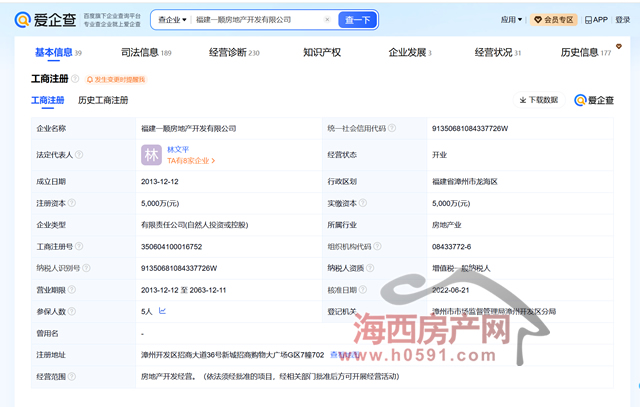Open the 参保人数 trend chart icon
The width and height of the screenshot is (640, 407).
(162, 311)
